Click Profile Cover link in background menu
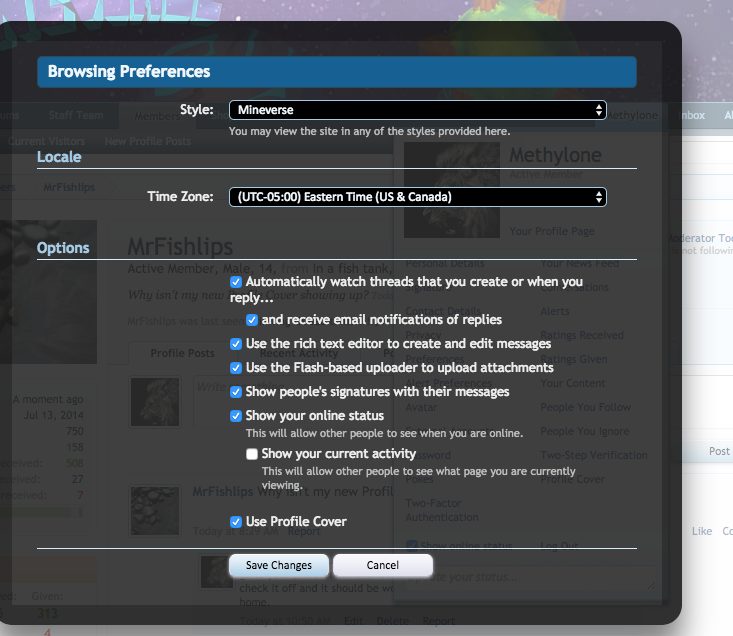Image resolution: width=733 pixels, height=636 pixels. pyautogui.click(x=572, y=479)
